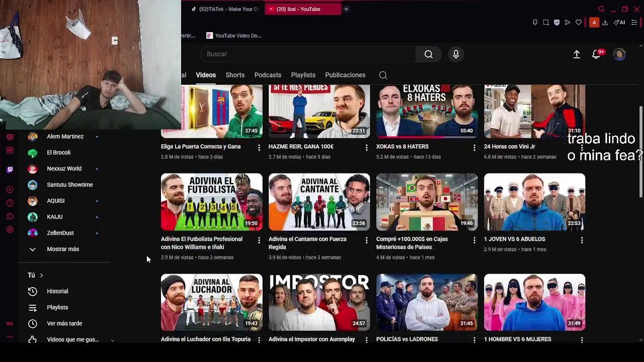Play the Adivina El Futbolista thumbnail

pyautogui.click(x=211, y=202)
